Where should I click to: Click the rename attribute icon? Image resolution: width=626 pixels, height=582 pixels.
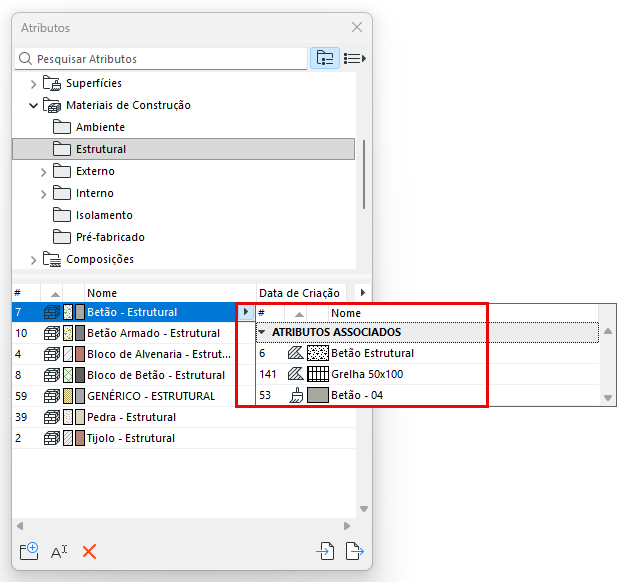coord(59,552)
